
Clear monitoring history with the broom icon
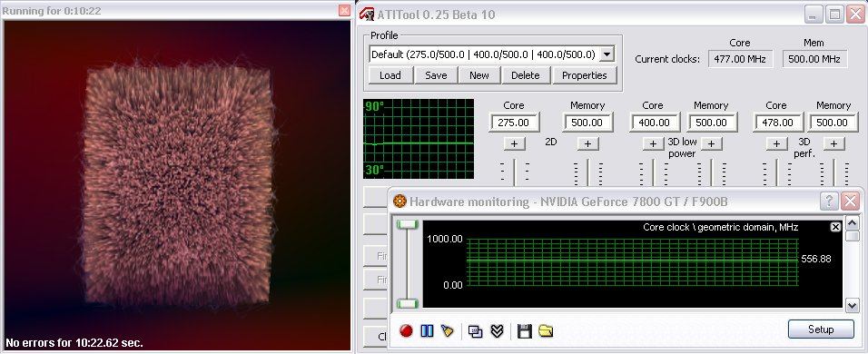point(448,330)
